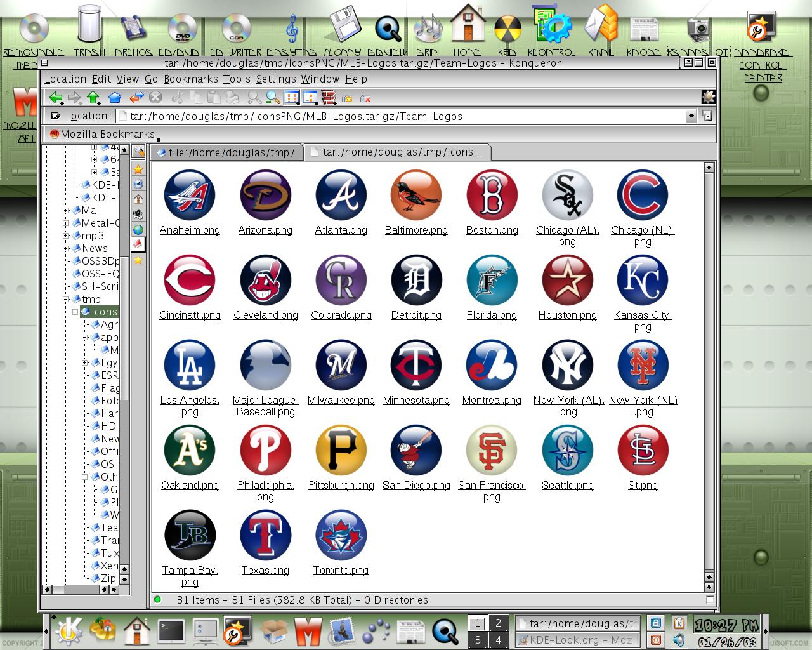This screenshot has height=650, width=812.
Task: Open the Network globe panel in sidebar
Action: point(138,230)
